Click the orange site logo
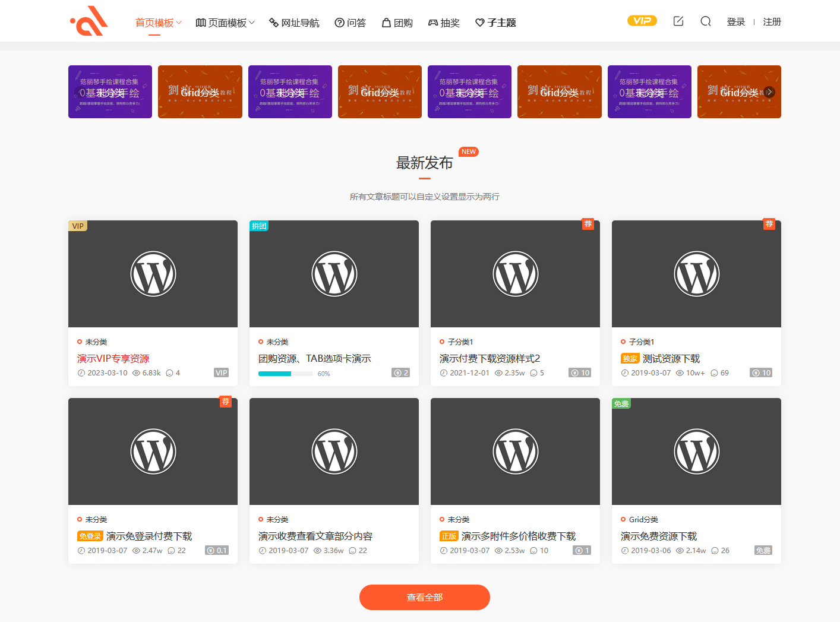840x622 pixels. click(x=89, y=21)
